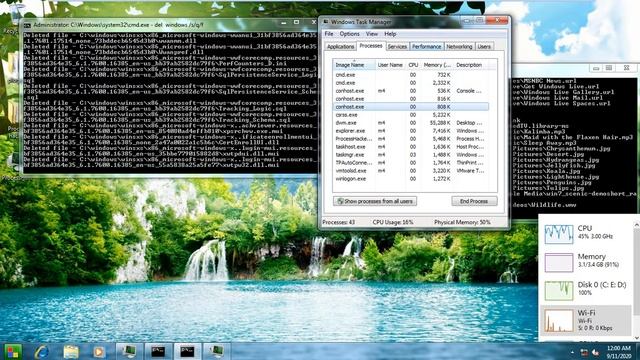
Task: Show hidden tray icons arrow
Action: [572, 352]
